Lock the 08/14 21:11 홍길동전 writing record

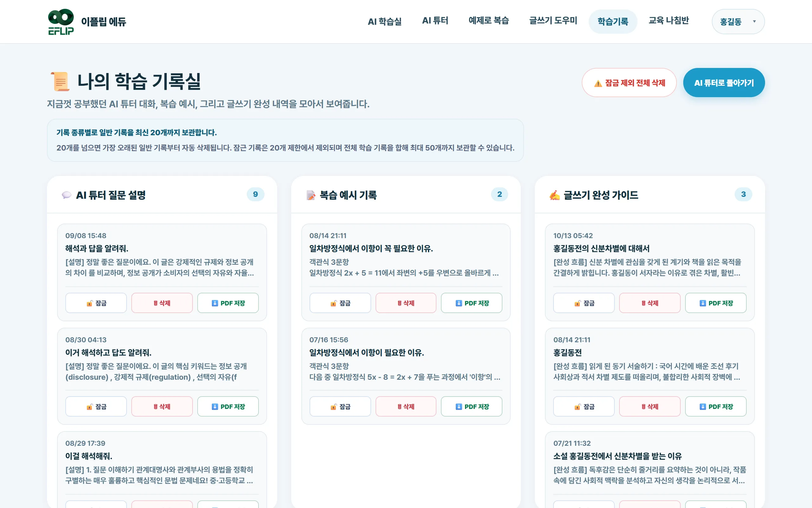tap(584, 406)
